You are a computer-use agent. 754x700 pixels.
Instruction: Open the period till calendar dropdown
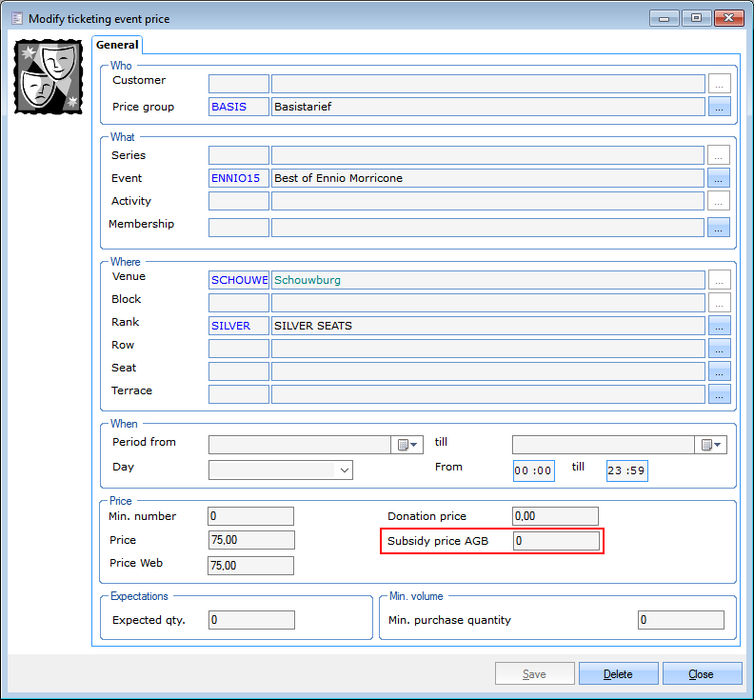point(712,445)
